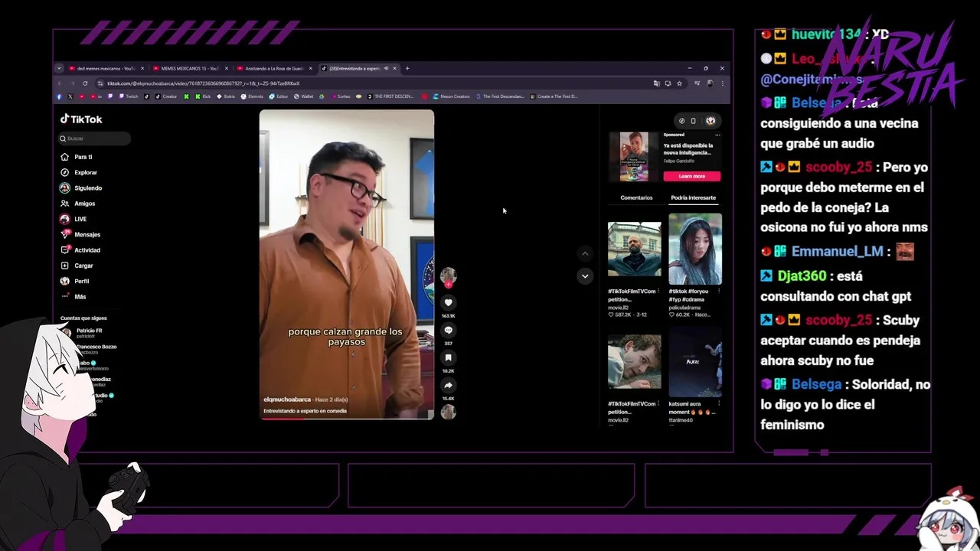Open the spinning sound disc avatar
Viewport: 980px width, 551px height.
point(448,412)
